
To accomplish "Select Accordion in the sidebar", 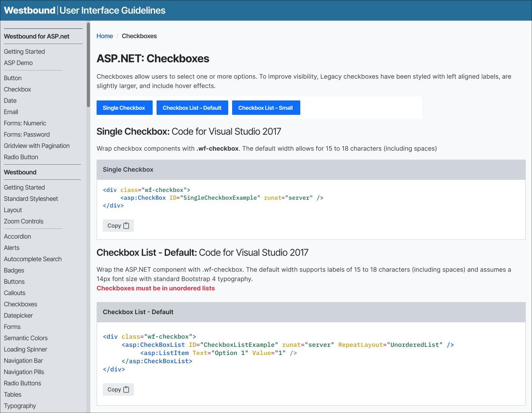I will pos(18,237).
